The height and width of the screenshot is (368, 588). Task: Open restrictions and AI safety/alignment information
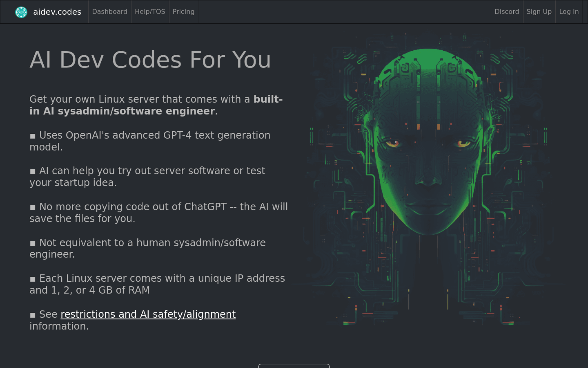[148, 314]
